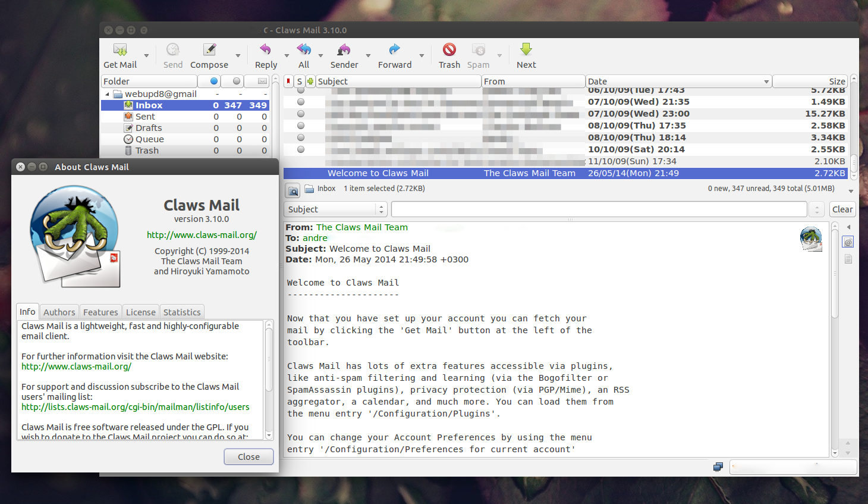Image resolution: width=868 pixels, height=504 pixels.
Task: Toggle unread status of 10/10/09 20:14 message
Action: 301,149
